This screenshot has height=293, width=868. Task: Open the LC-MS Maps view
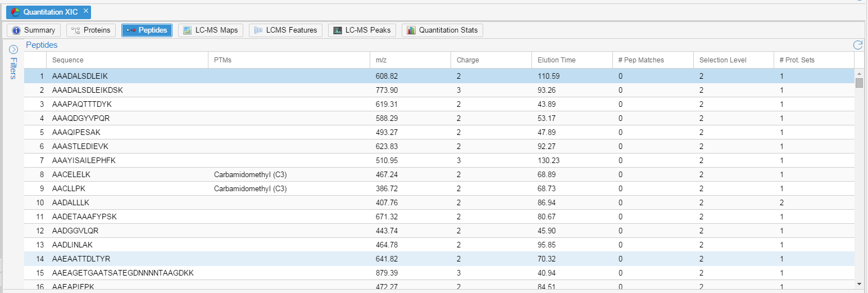211,30
